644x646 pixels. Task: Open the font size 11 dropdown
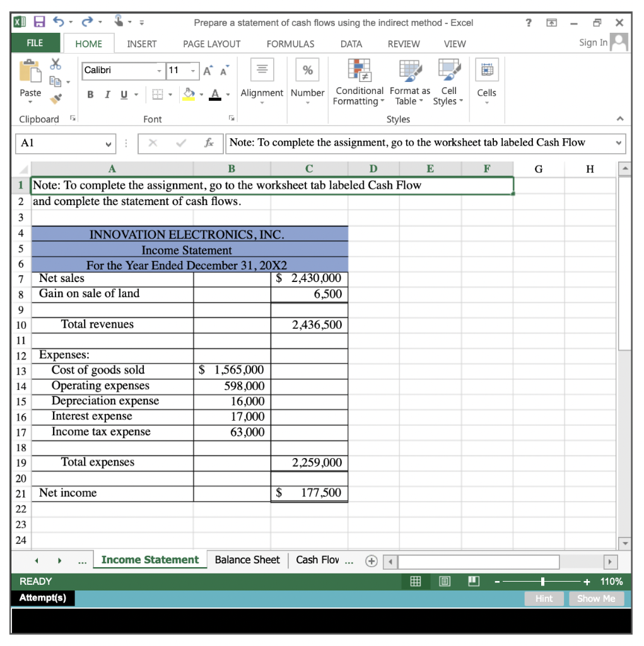(x=193, y=71)
